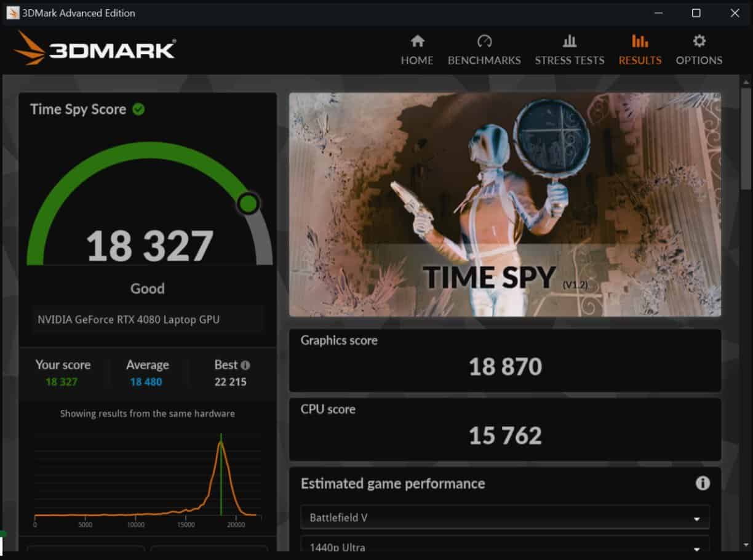
Task: Select the RESULTS tab label
Action: pos(640,60)
